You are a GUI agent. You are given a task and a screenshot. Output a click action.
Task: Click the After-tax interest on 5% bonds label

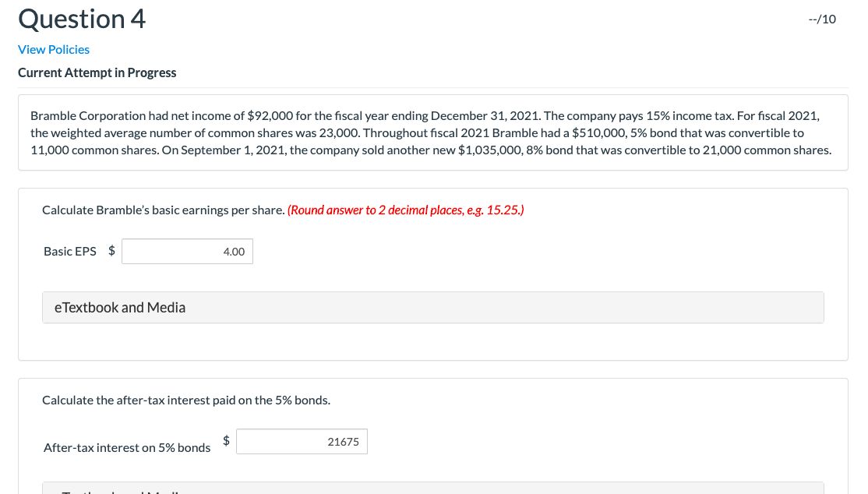click(127, 447)
